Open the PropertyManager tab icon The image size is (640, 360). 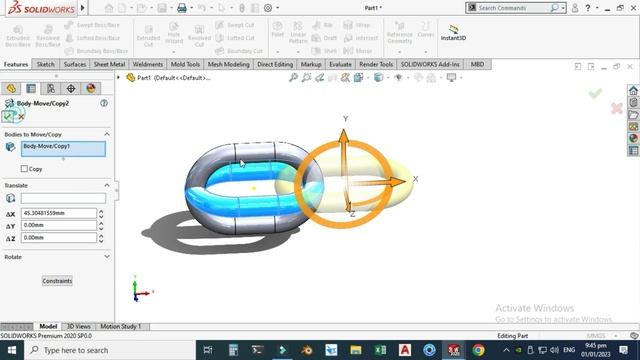click(x=31, y=89)
